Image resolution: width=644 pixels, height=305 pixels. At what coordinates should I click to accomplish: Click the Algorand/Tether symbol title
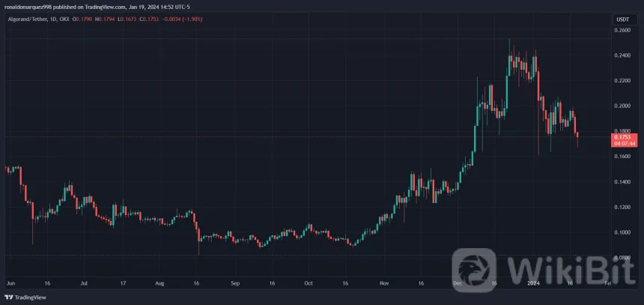click(x=24, y=19)
